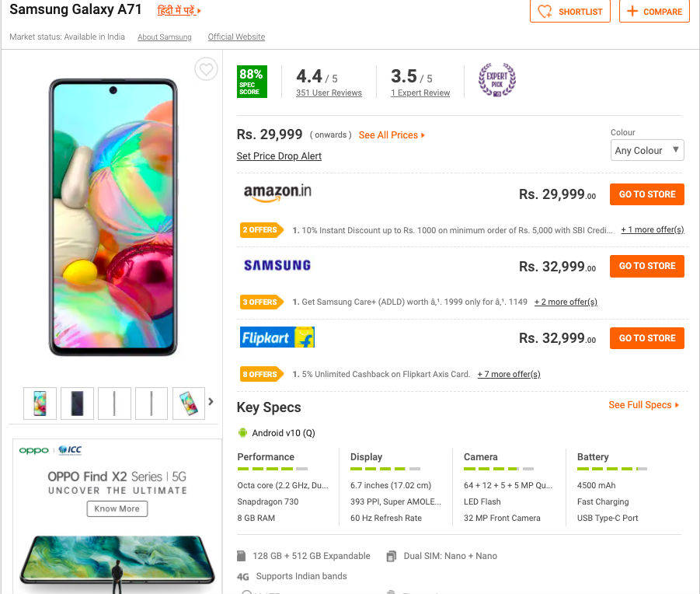
Task: Go to store for Amazon price
Action: (x=646, y=194)
